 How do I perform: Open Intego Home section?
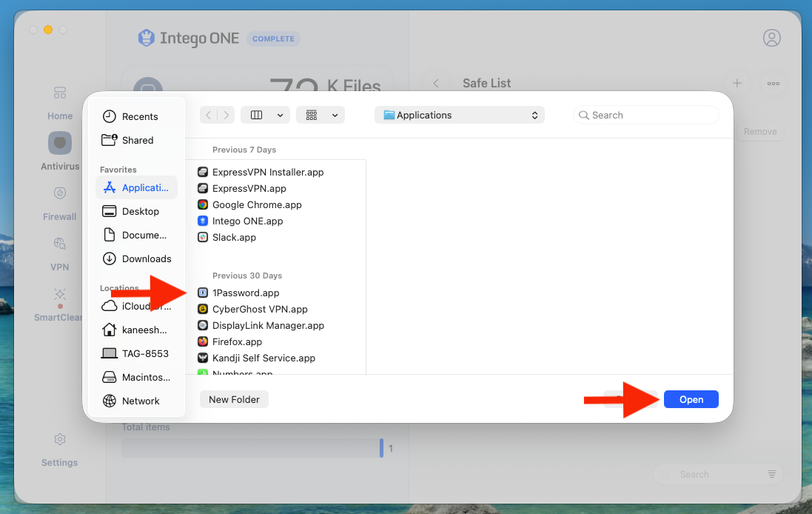pos(60,103)
